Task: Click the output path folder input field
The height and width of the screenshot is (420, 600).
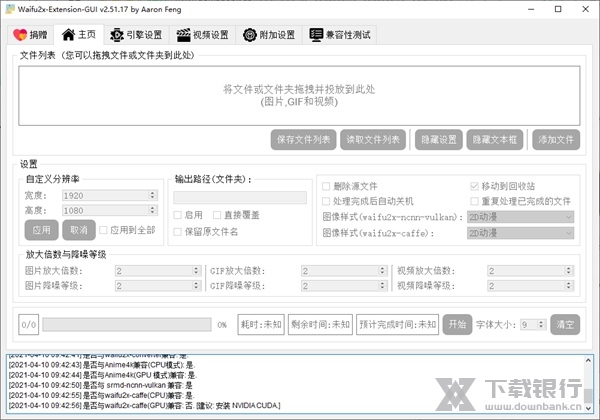Action: coord(240,197)
